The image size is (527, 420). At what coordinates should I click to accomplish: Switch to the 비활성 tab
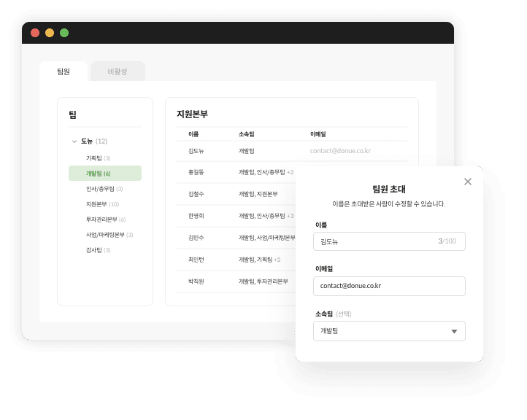click(x=117, y=71)
